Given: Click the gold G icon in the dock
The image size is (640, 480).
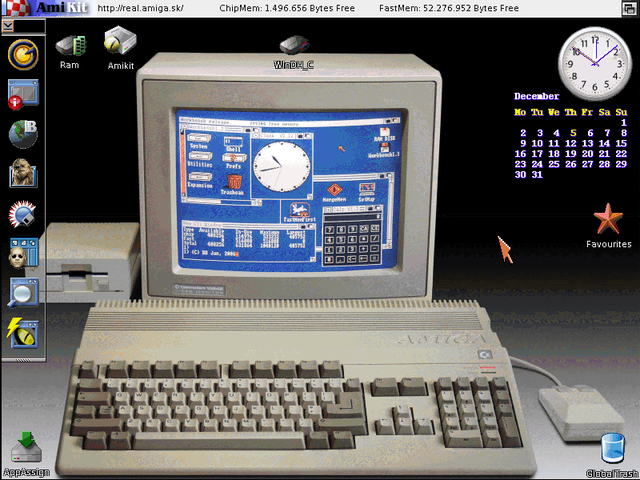Looking at the screenshot, I should click(x=23, y=54).
